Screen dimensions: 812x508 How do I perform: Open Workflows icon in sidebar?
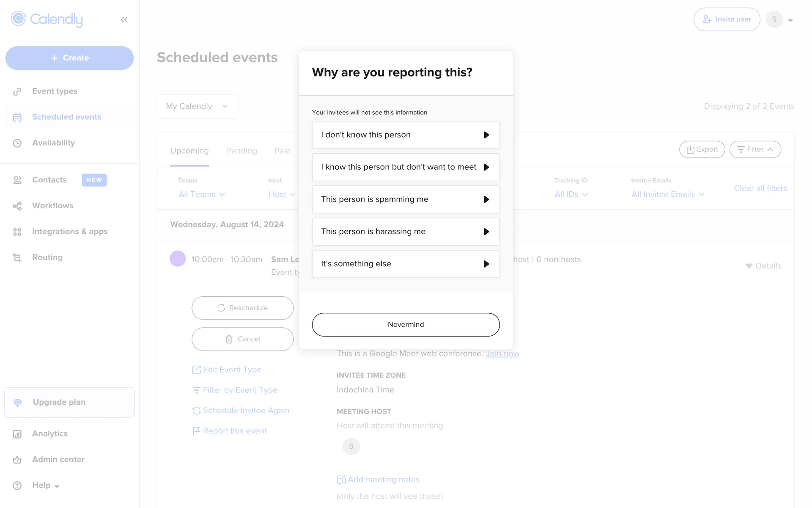[x=17, y=206]
